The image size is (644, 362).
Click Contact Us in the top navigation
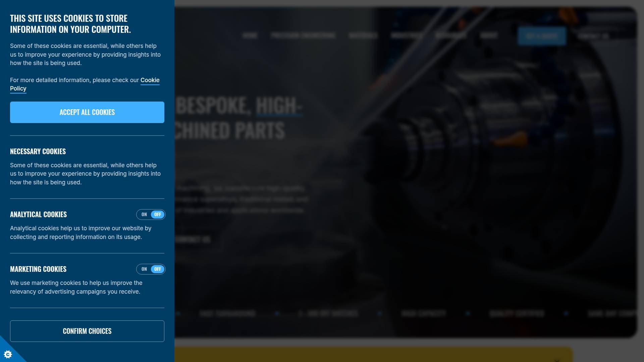click(x=593, y=36)
